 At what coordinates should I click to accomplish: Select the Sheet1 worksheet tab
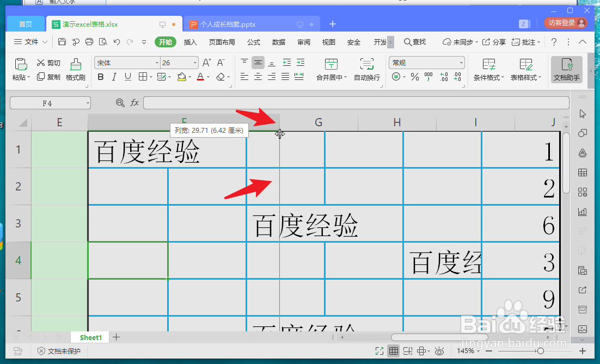(x=91, y=337)
